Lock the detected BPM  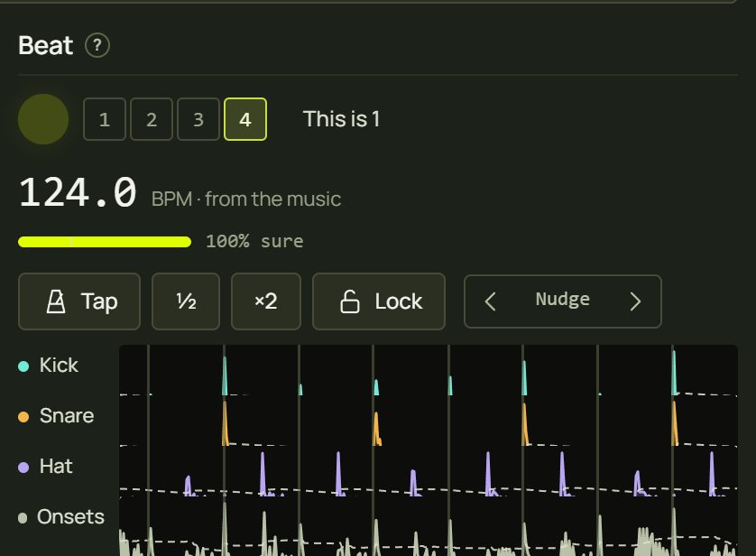(x=379, y=301)
